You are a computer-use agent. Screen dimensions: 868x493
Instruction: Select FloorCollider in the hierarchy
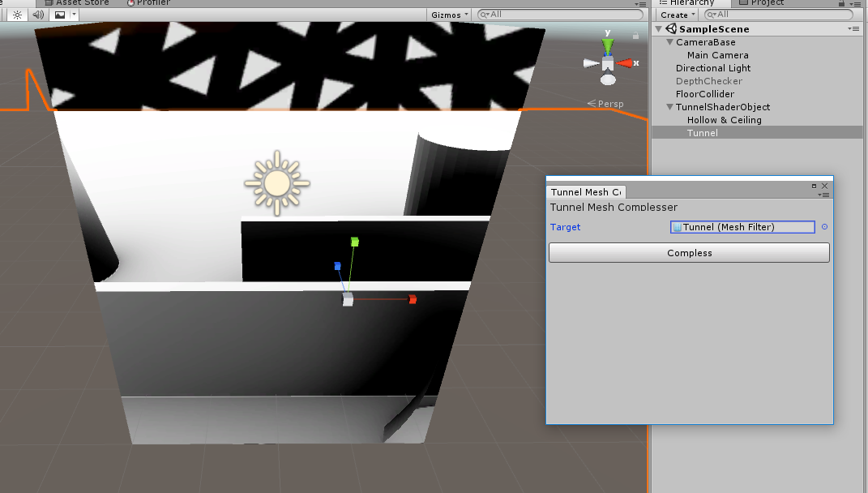tap(705, 94)
